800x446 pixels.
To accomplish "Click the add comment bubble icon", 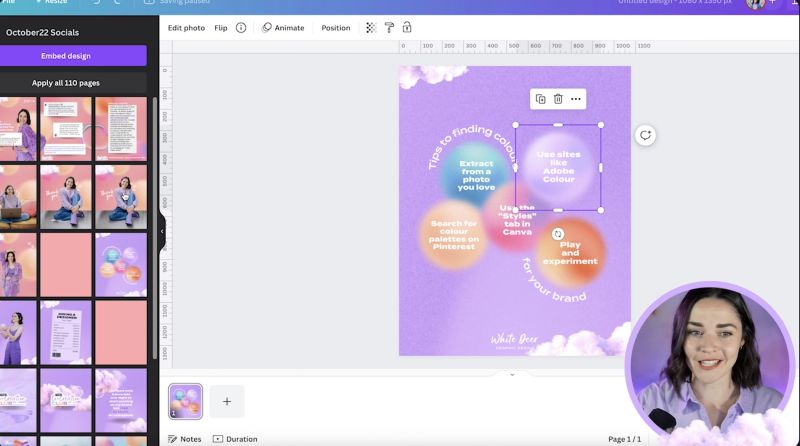I will tap(645, 135).
